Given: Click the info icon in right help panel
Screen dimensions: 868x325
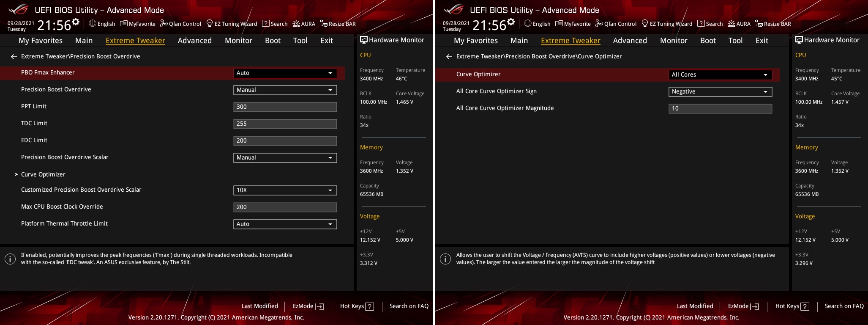Looking at the screenshot, I should point(445,259).
